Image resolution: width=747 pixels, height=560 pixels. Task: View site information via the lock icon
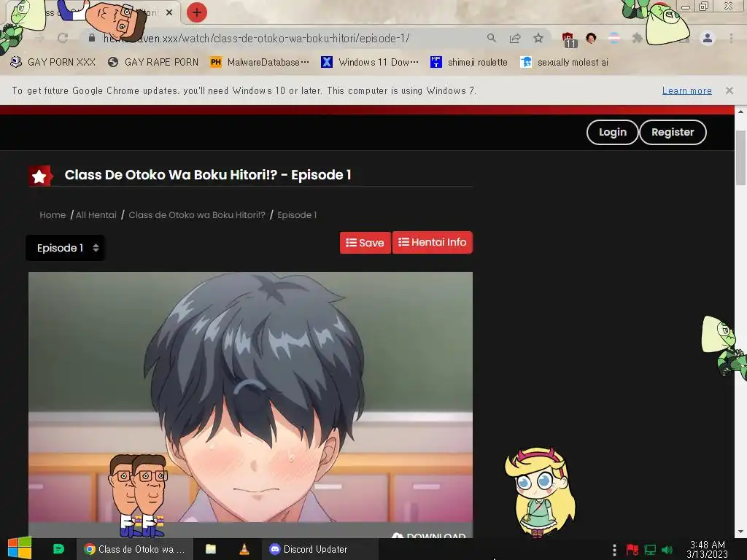point(92,38)
